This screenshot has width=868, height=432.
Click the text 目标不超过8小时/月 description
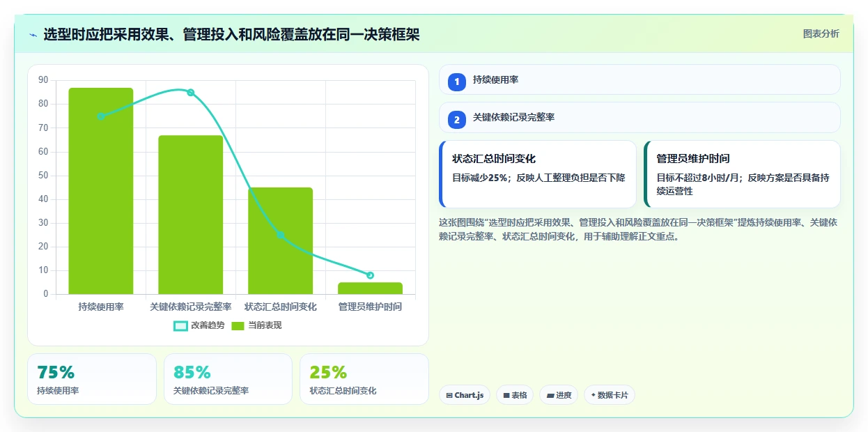click(x=743, y=184)
